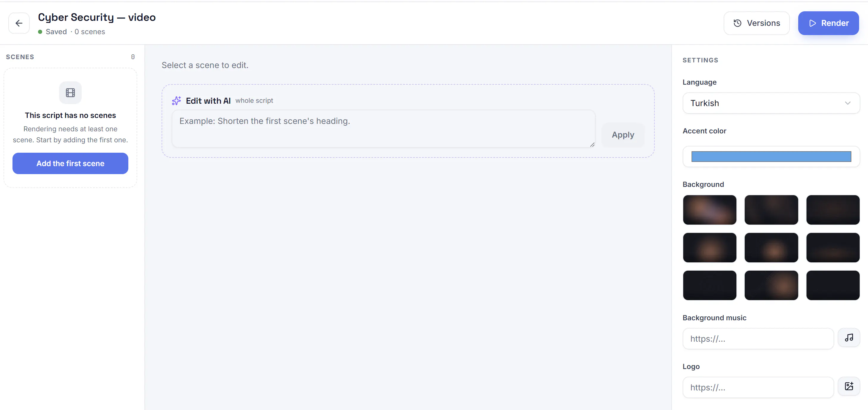Select the first background thumbnail with purple glow

[710, 210]
